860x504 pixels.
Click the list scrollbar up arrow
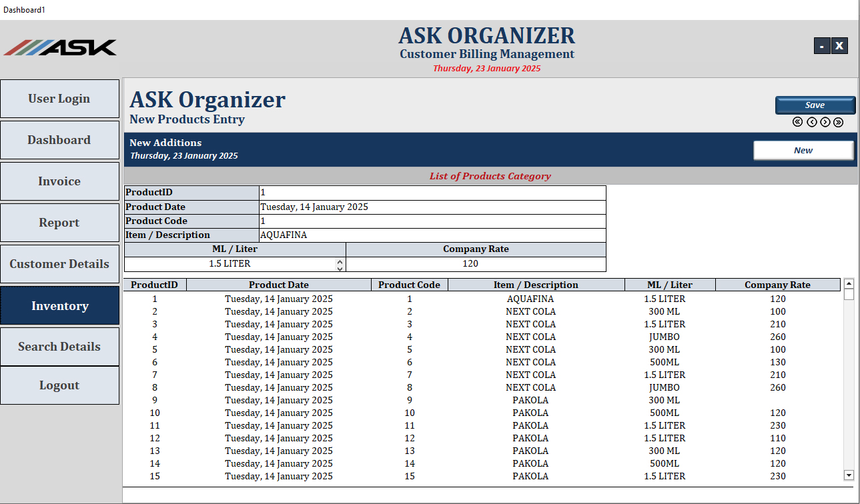click(x=849, y=283)
